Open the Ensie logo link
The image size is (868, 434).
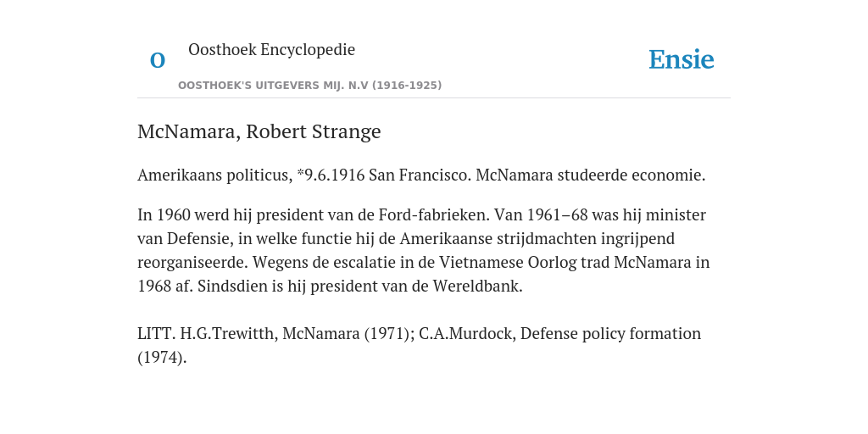click(682, 59)
